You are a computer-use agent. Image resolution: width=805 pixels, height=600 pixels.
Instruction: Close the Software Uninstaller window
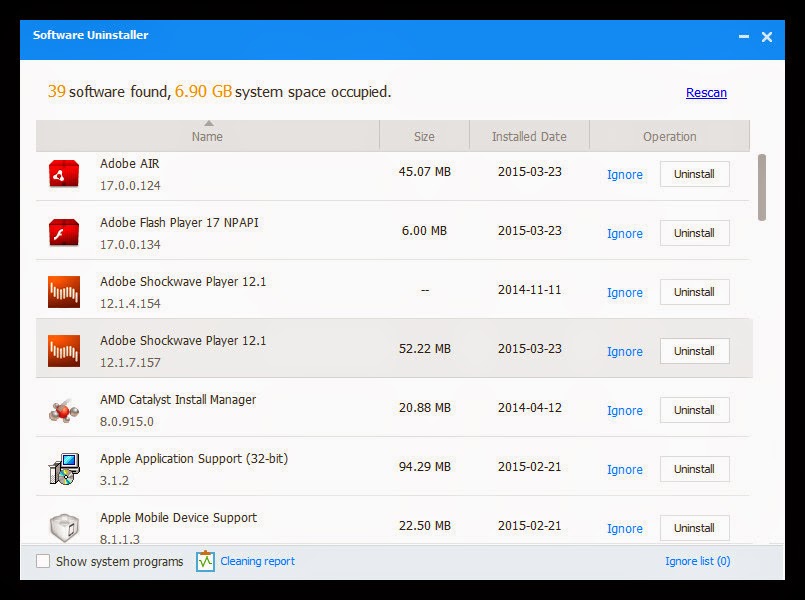pyautogui.click(x=766, y=37)
